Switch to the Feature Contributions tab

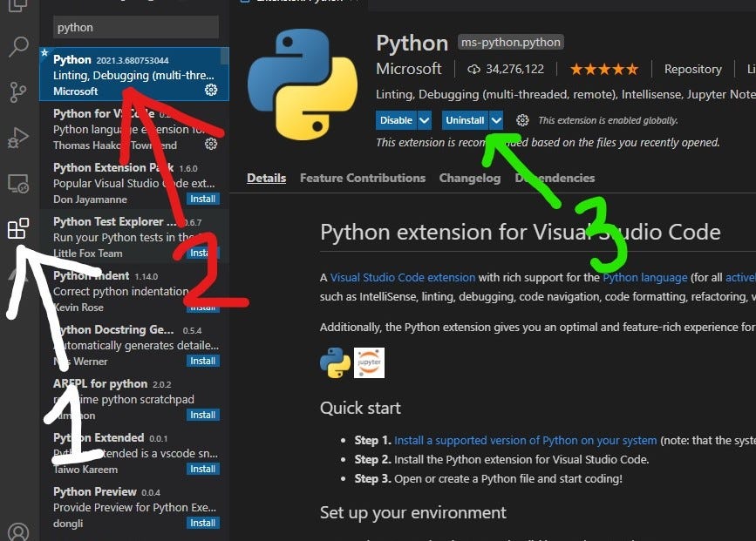[363, 178]
